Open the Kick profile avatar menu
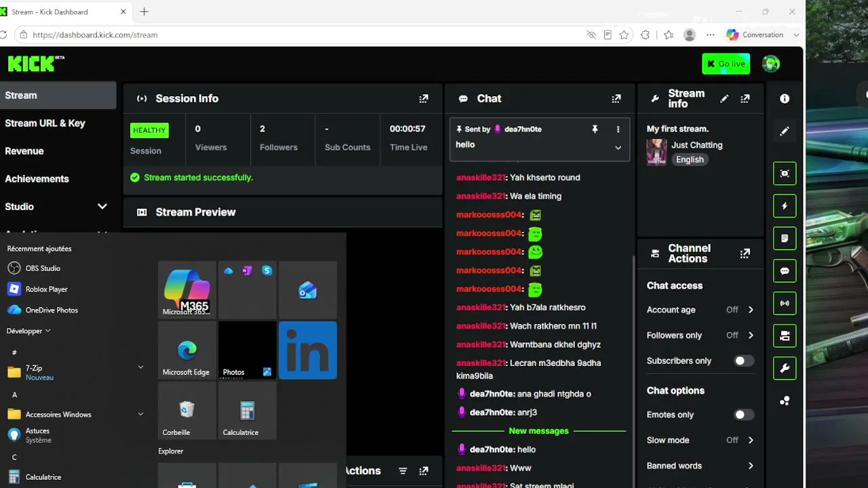 (771, 64)
